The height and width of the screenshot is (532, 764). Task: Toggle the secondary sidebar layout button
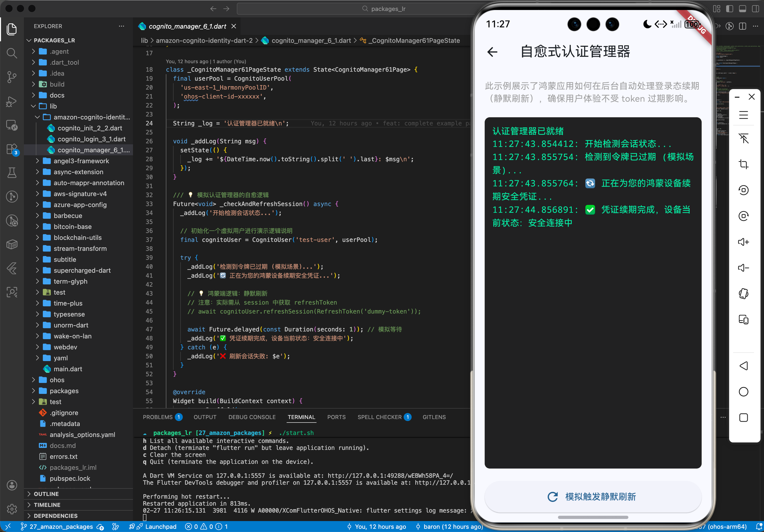(755, 9)
